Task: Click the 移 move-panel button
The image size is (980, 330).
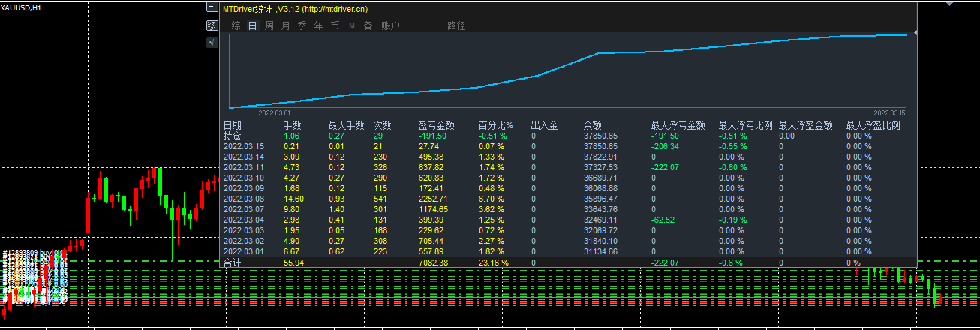Action: pos(212,25)
